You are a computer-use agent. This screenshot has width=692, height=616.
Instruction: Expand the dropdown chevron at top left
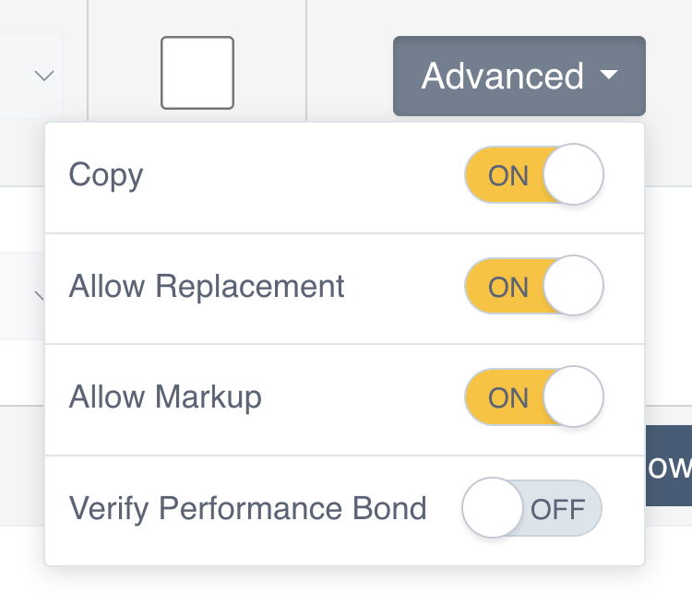click(x=44, y=76)
